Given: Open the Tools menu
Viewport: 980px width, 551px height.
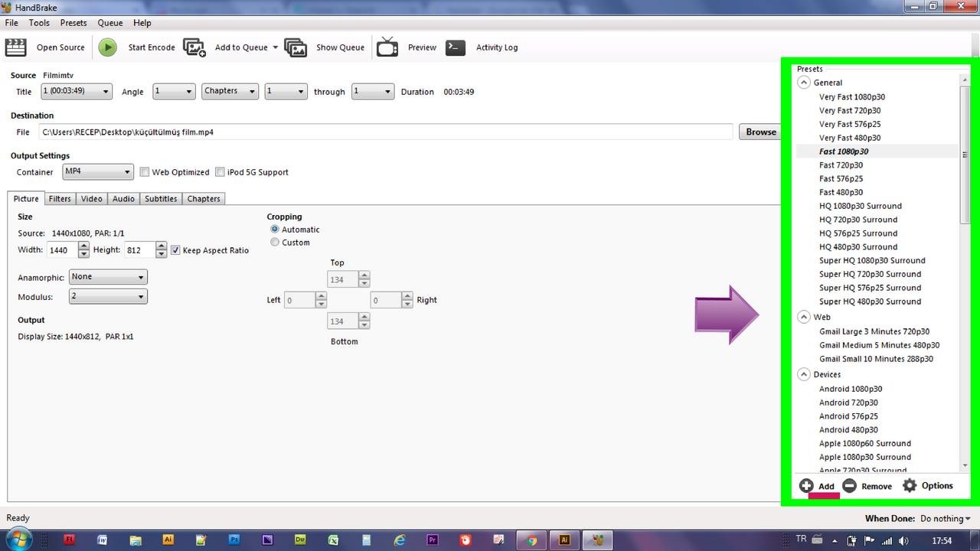Looking at the screenshot, I should [39, 23].
